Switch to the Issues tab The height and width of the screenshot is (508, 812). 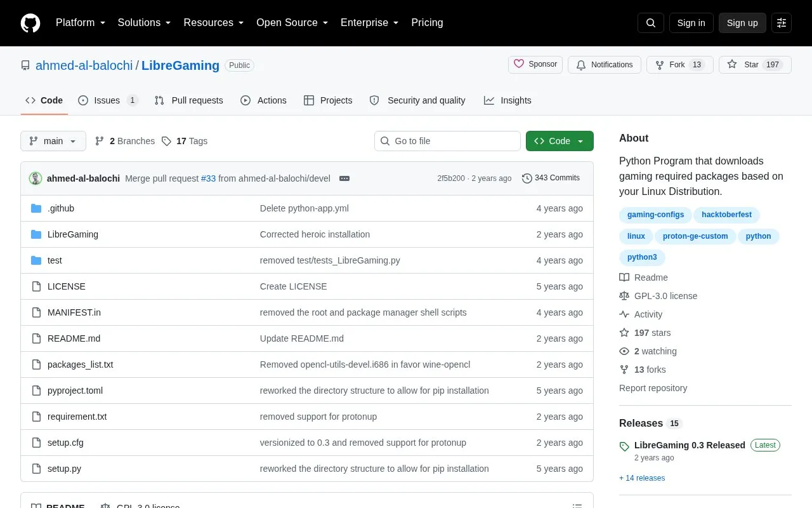tap(108, 100)
